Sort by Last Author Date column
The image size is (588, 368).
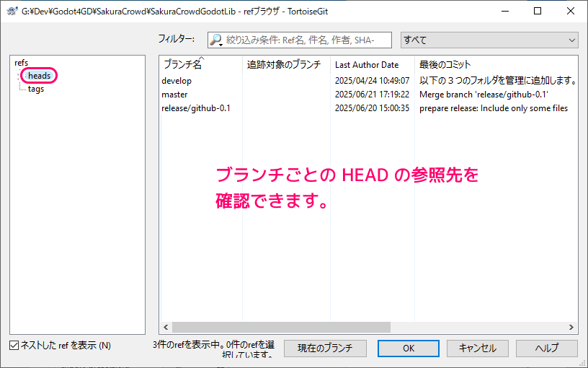pyautogui.click(x=366, y=65)
